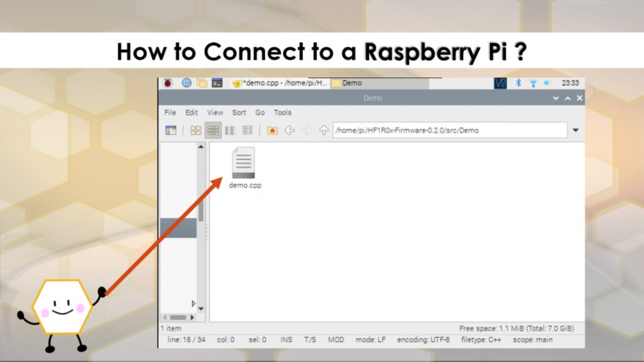Close the Demo file manager window
Image resolution: width=644 pixels, height=362 pixels.
579,98
